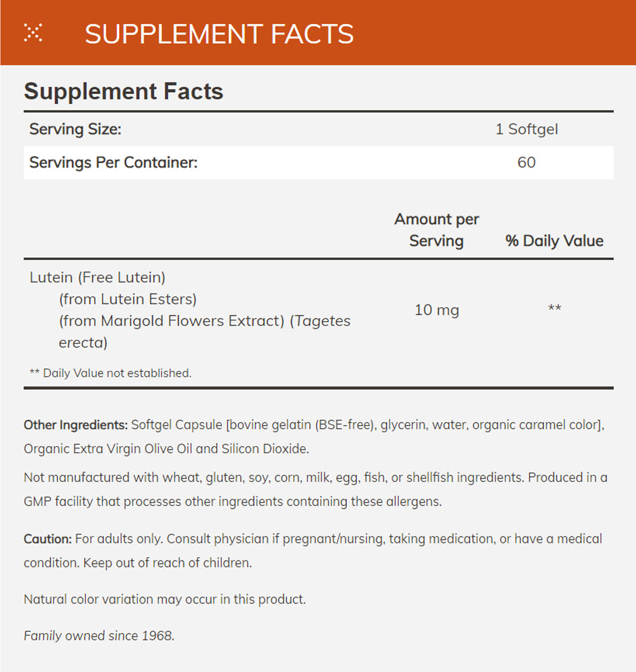Select the Caution bold label

click(47, 539)
